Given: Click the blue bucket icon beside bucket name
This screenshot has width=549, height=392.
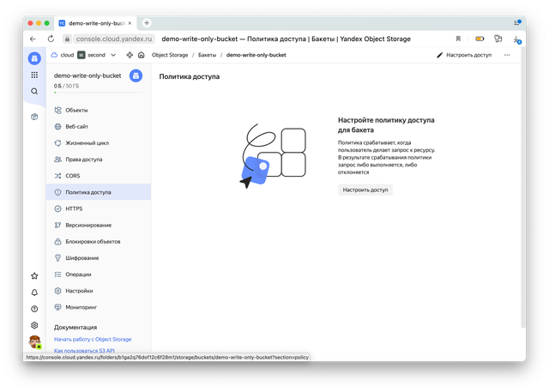Looking at the screenshot, I should click(x=135, y=75).
